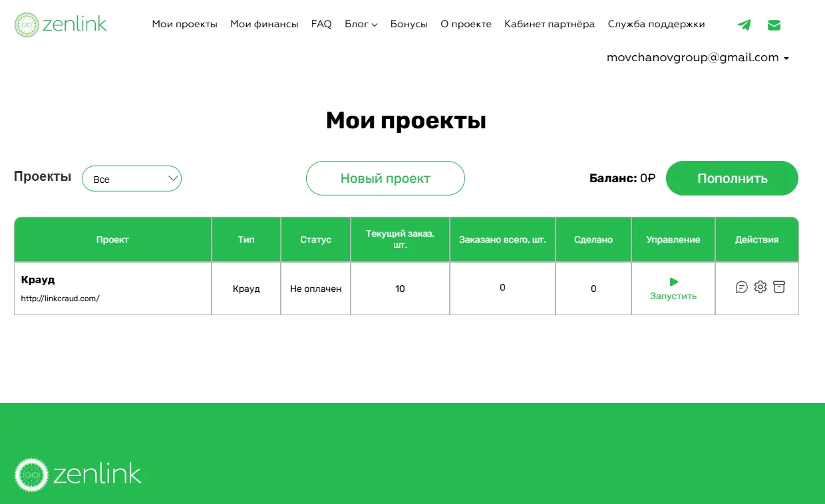
Task: Expand the Блог menu dropdown
Action: [361, 24]
